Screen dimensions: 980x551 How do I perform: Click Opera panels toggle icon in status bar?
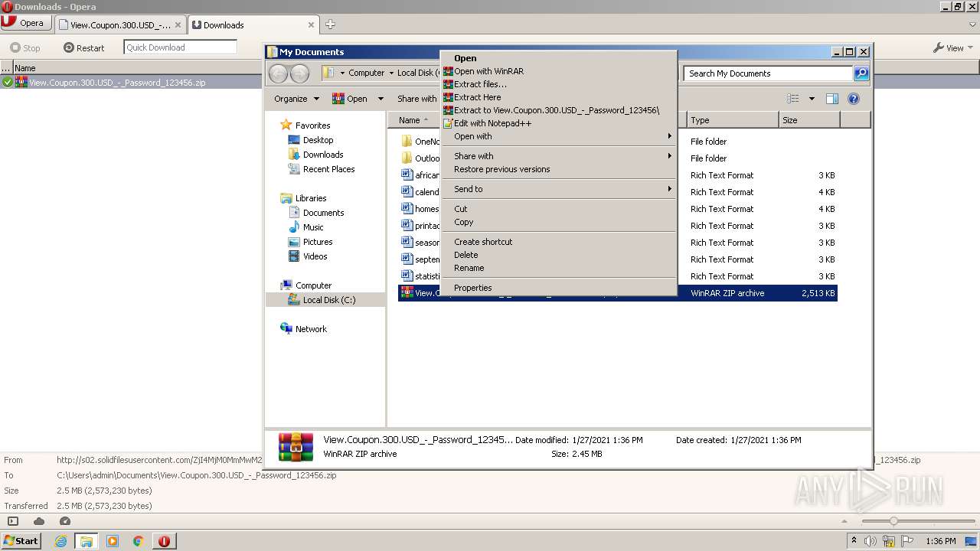pyautogui.click(x=13, y=521)
